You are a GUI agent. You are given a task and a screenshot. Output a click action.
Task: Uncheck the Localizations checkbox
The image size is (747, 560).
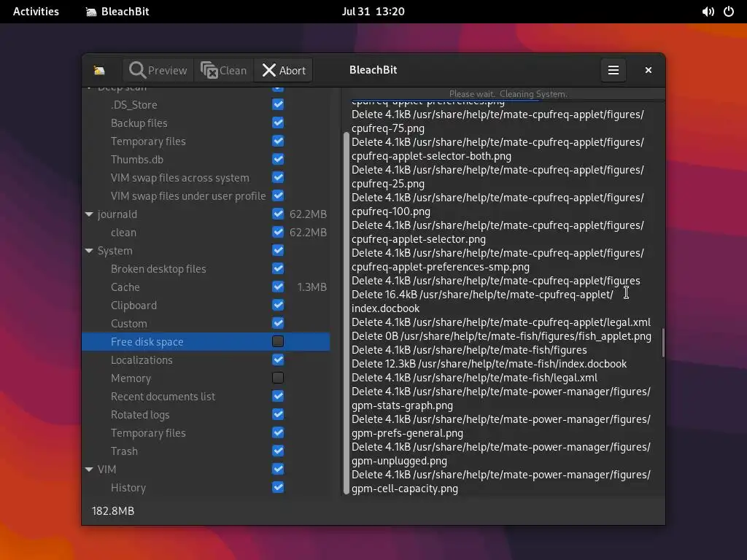[x=278, y=359]
